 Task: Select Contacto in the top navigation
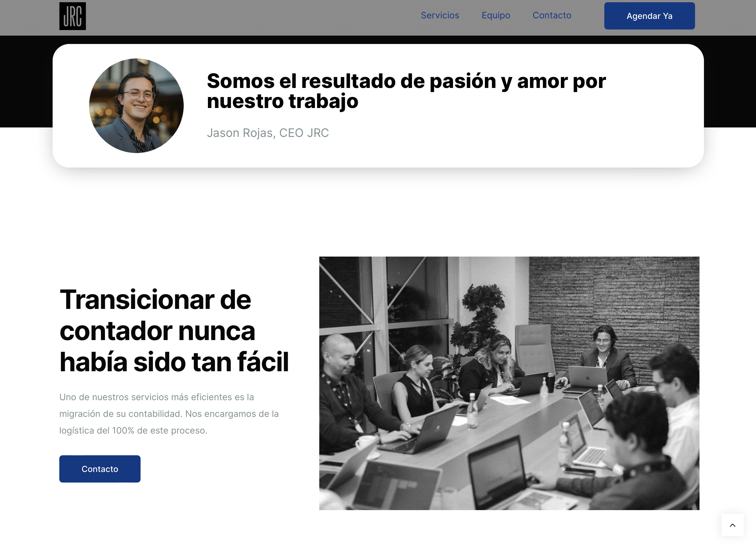pyautogui.click(x=552, y=15)
